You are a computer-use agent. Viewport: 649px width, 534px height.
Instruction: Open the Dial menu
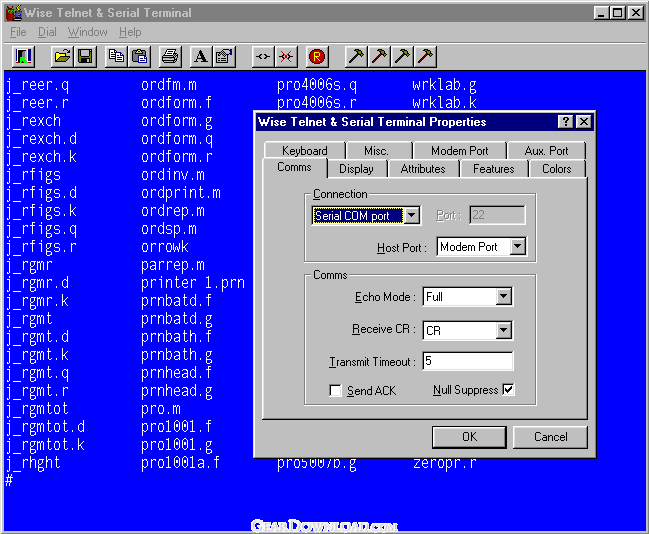(47, 32)
